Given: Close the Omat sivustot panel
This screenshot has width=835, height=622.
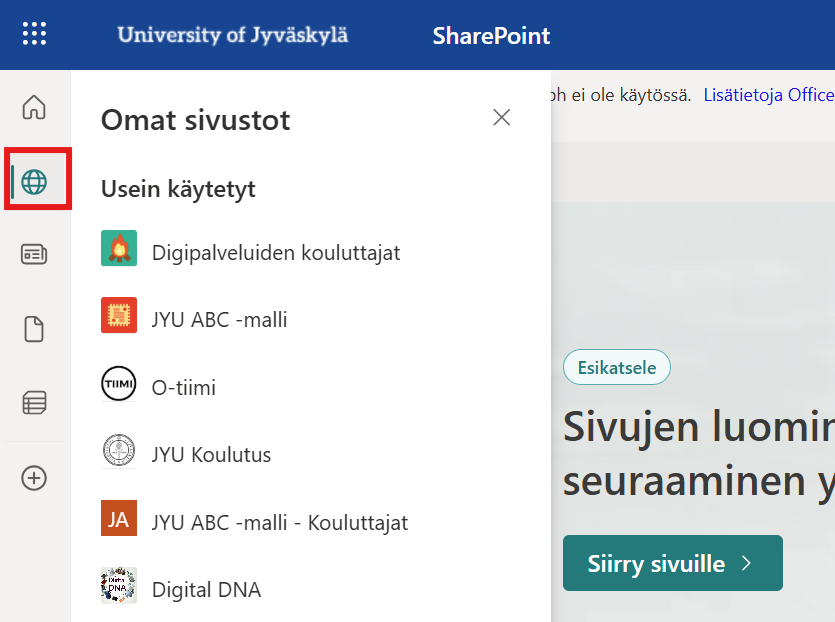Looking at the screenshot, I should [502, 118].
